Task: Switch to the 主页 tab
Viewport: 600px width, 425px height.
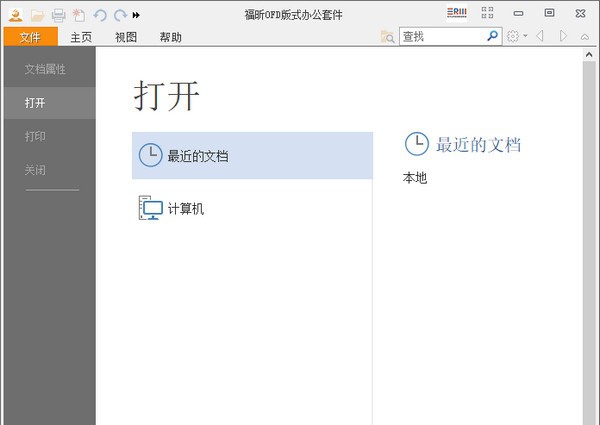Action: coord(81,37)
